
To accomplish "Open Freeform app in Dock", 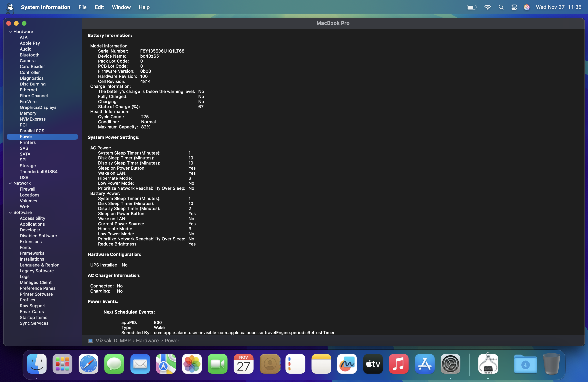I will 347,364.
